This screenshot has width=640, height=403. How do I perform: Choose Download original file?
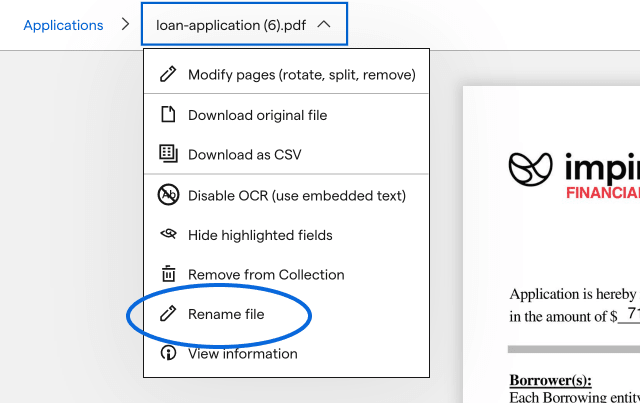[x=286, y=115]
